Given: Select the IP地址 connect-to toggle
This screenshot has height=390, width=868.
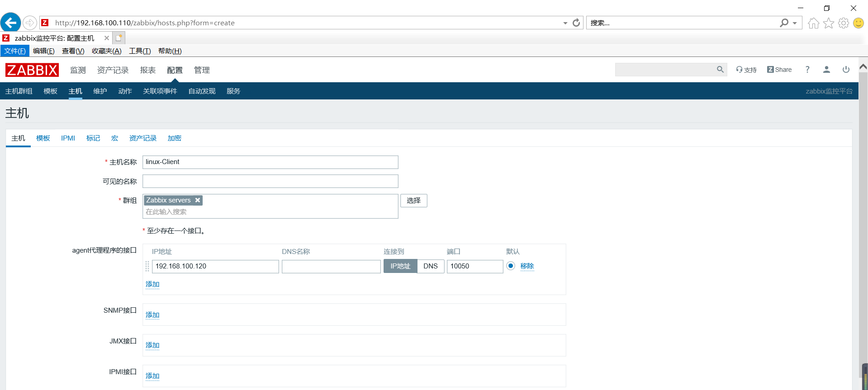Looking at the screenshot, I should coord(400,266).
